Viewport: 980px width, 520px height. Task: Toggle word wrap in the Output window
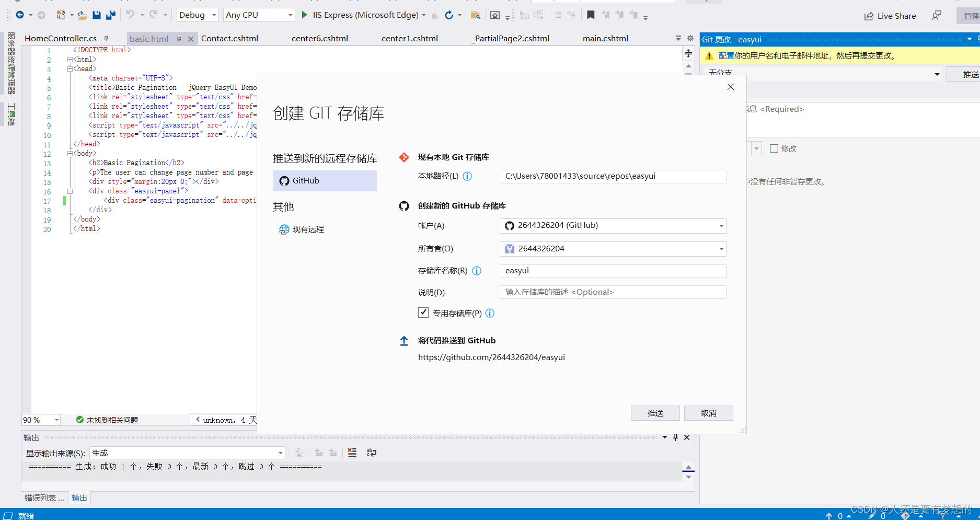[372, 453]
